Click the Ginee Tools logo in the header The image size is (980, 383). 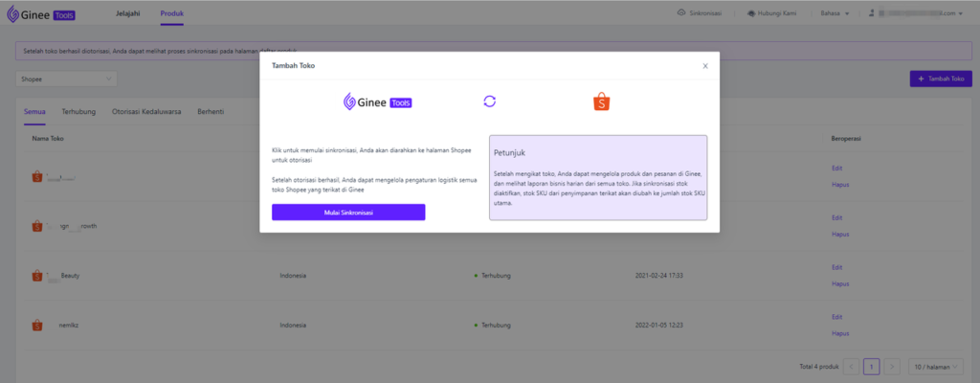[x=41, y=14]
